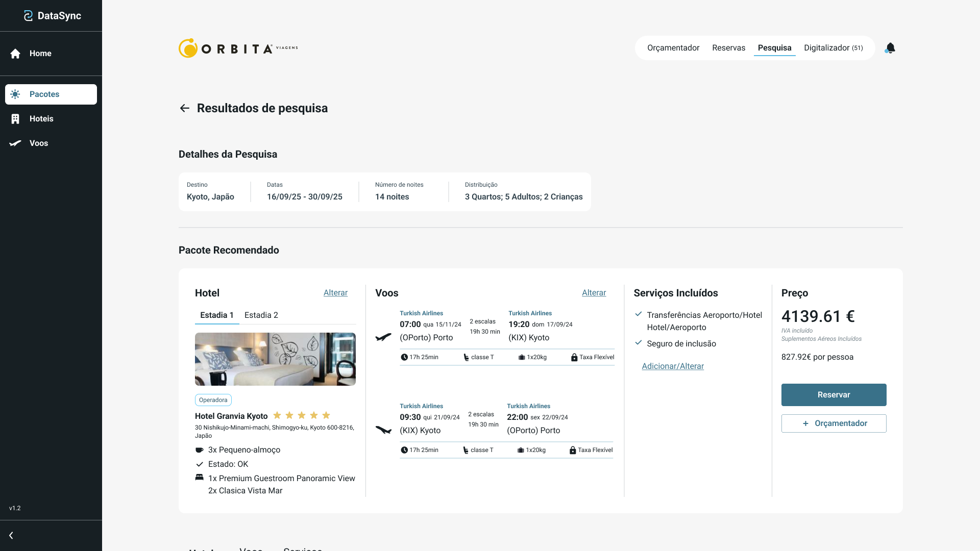Image resolution: width=980 pixels, height=551 pixels.
Task: Toggle the Transferências Aeroporto/Hotel checkmark
Action: (x=638, y=314)
